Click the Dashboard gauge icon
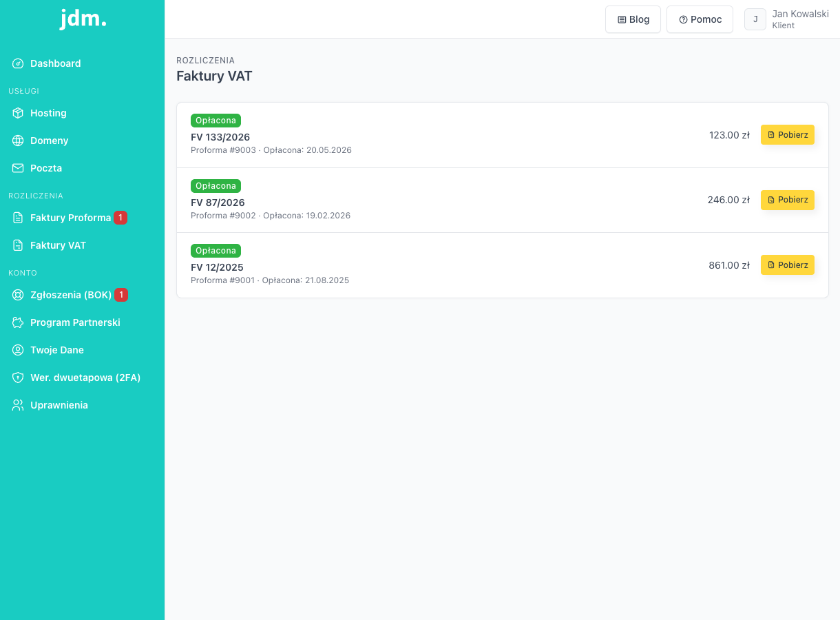 [18, 63]
